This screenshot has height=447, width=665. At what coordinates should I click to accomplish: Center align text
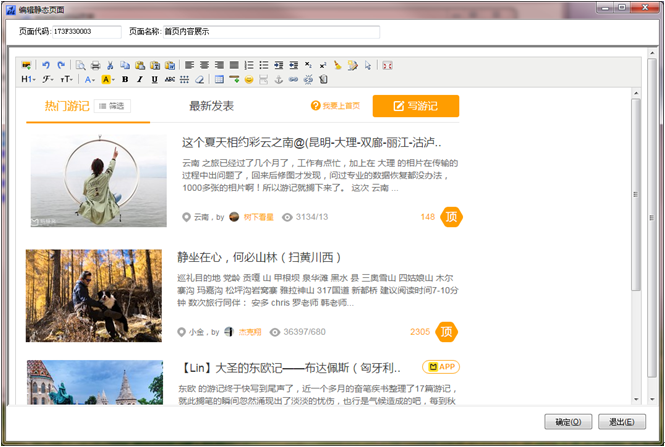(x=204, y=65)
